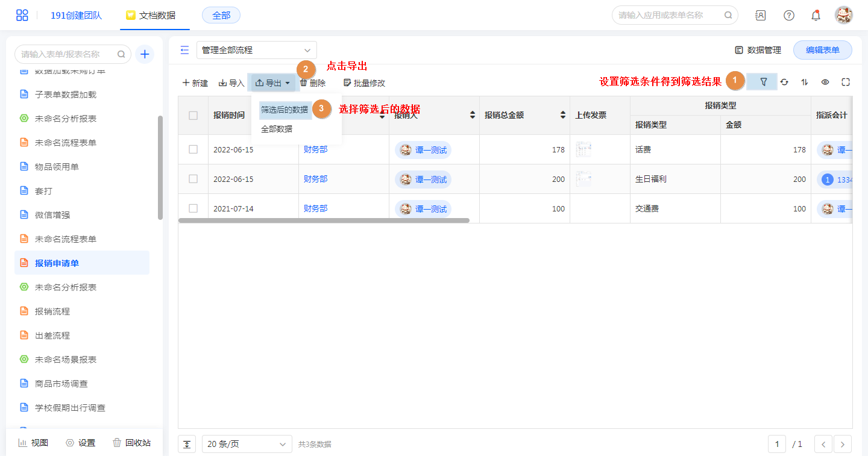Toggle the eye icon for column visibility
Screen dimensions: 868x456
tap(825, 83)
